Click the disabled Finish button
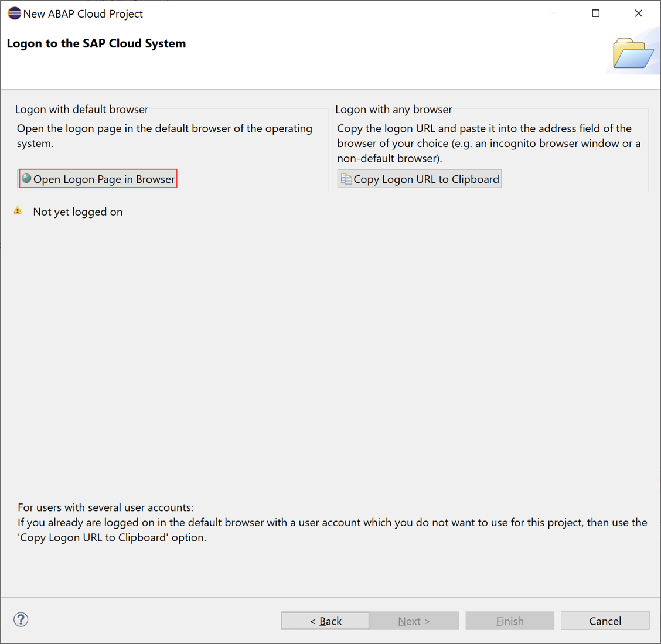 510,621
